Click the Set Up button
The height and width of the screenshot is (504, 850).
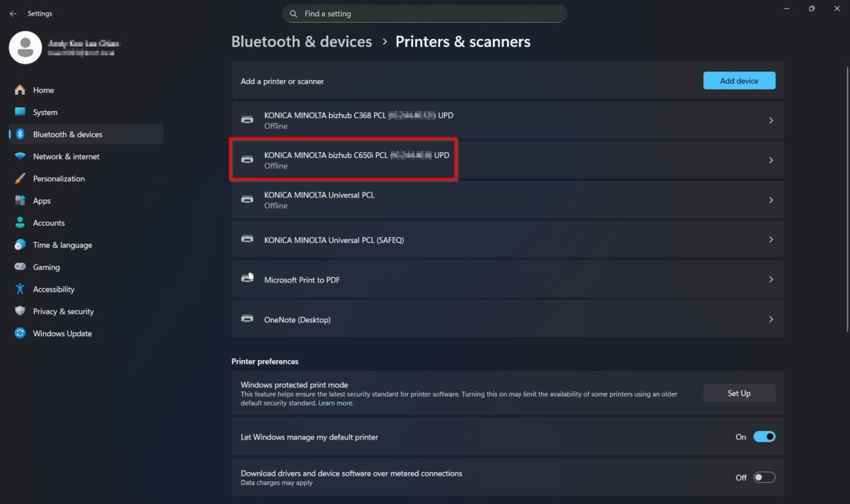(x=739, y=393)
